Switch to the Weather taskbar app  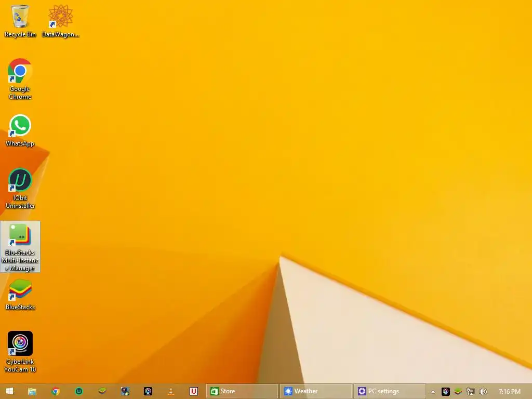315,391
